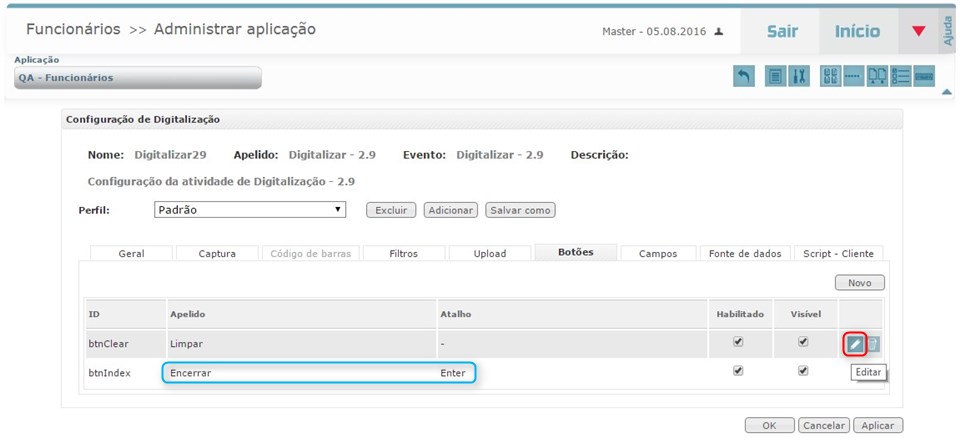960x443 pixels.
Task: Switch to the Filtros tab
Action: pos(403,253)
